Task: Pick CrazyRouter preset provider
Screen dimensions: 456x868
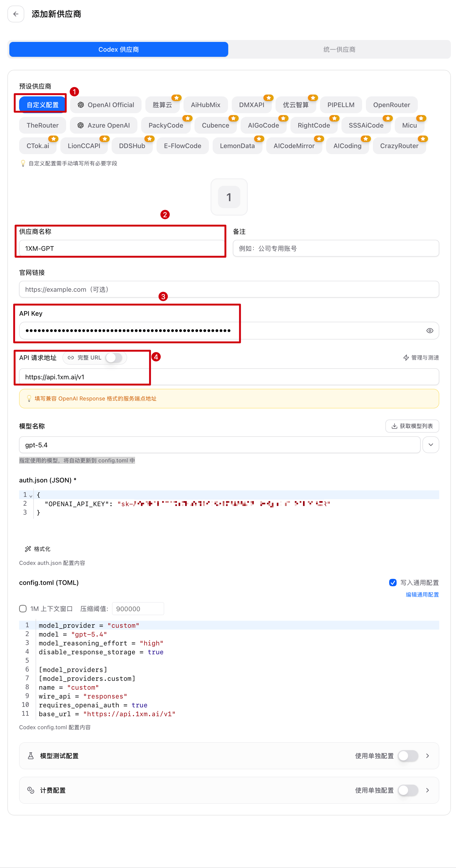Action: [x=399, y=146]
